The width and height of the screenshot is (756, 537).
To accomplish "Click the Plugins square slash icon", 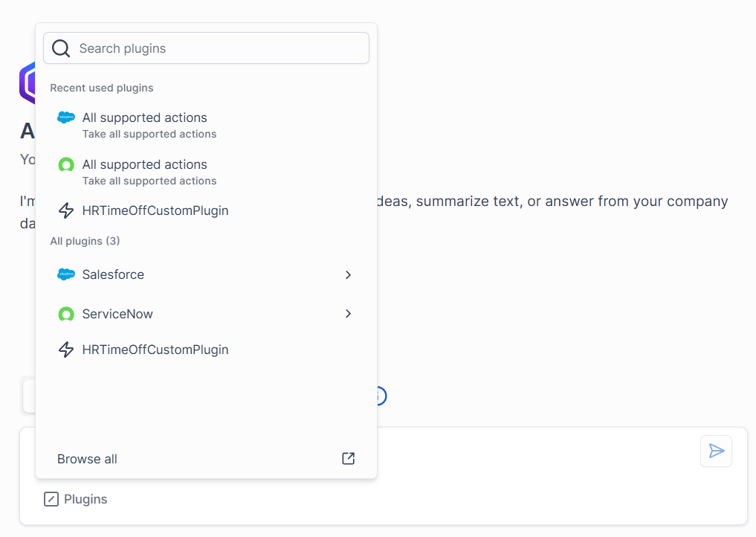I will [51, 499].
